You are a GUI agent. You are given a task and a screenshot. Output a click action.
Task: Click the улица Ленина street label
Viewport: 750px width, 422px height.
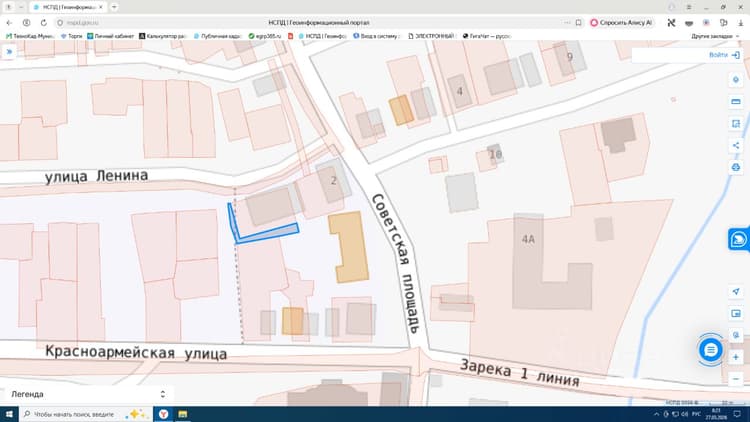coord(97,176)
